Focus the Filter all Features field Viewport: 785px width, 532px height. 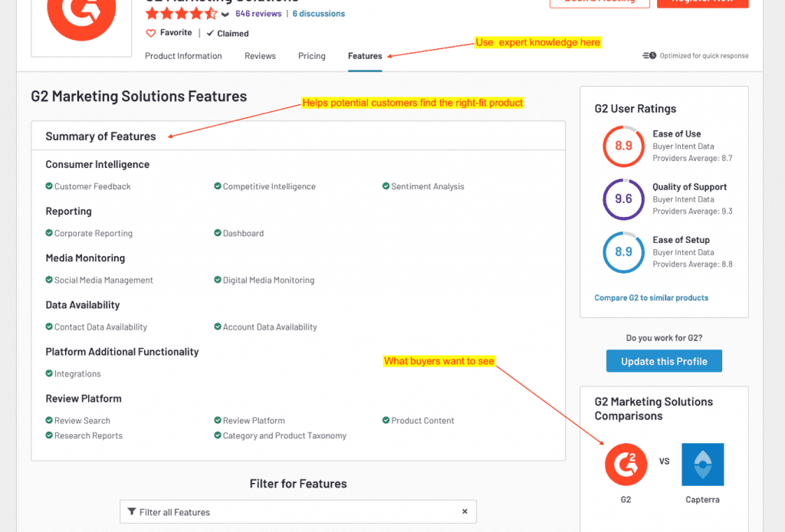[x=298, y=511]
